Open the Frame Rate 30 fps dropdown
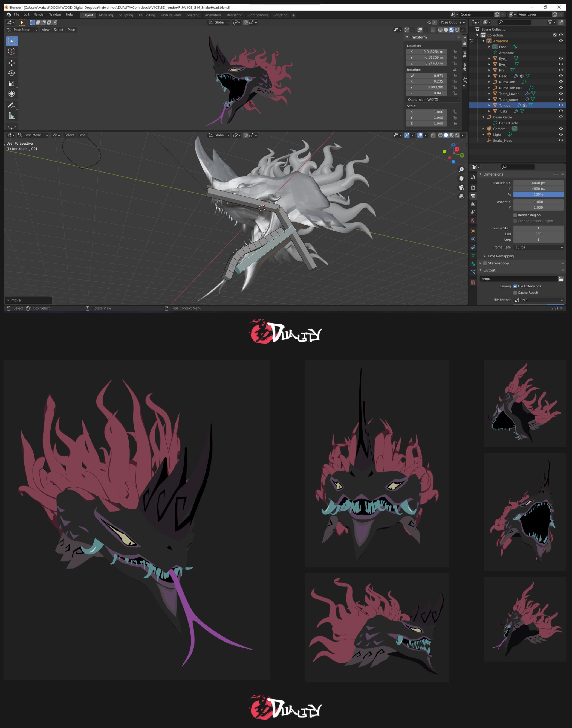572x728 pixels. click(538, 247)
